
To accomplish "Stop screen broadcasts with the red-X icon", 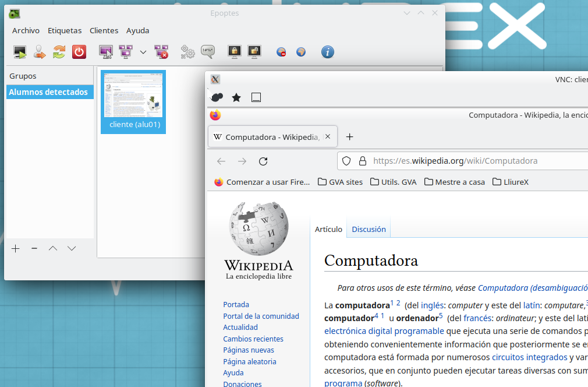I will pos(161,52).
